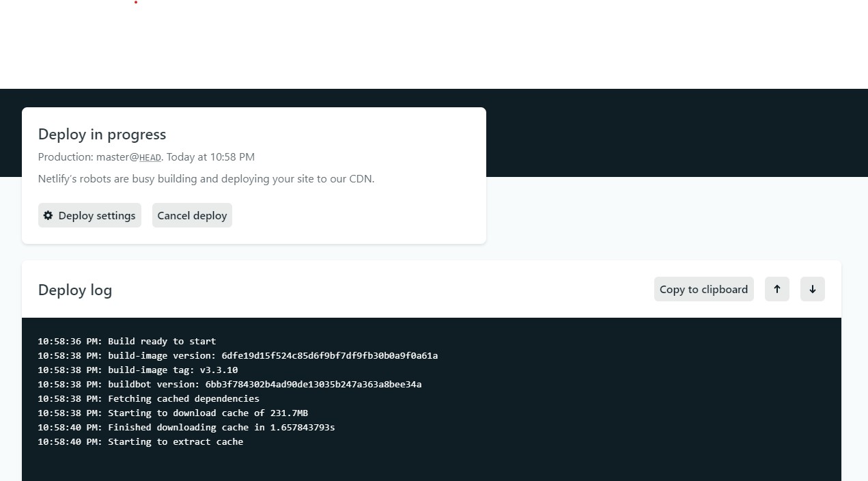Open Deploy settings
The image size is (868, 481).
(x=89, y=215)
